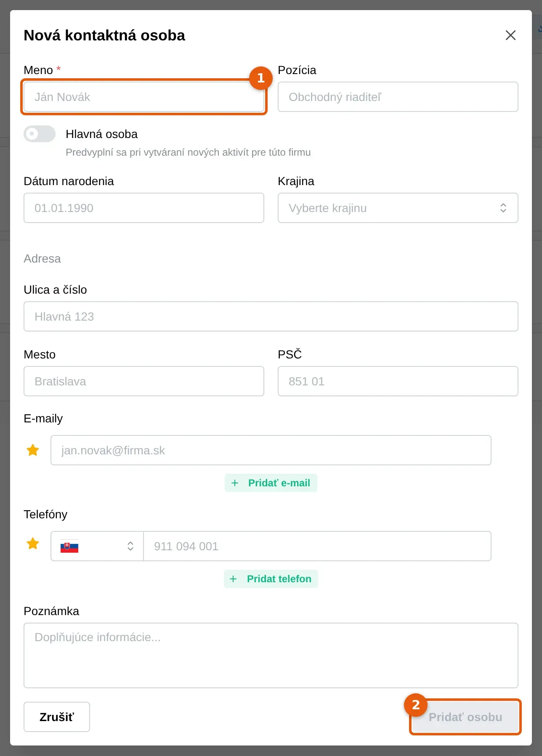
Task: Click the Zrušiť cancel button
Action: (x=57, y=717)
